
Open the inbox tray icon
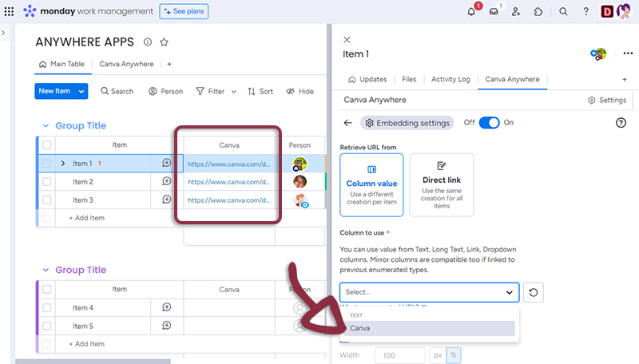(494, 11)
